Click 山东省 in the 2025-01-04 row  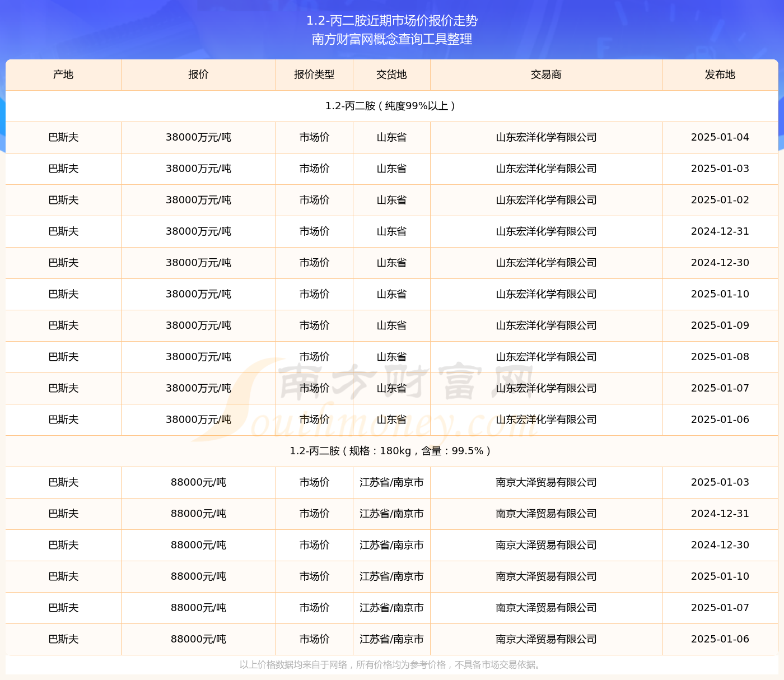pyautogui.click(x=391, y=137)
